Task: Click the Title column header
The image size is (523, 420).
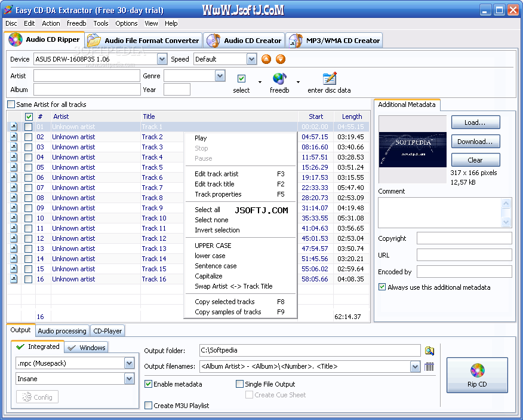Action: (x=219, y=117)
